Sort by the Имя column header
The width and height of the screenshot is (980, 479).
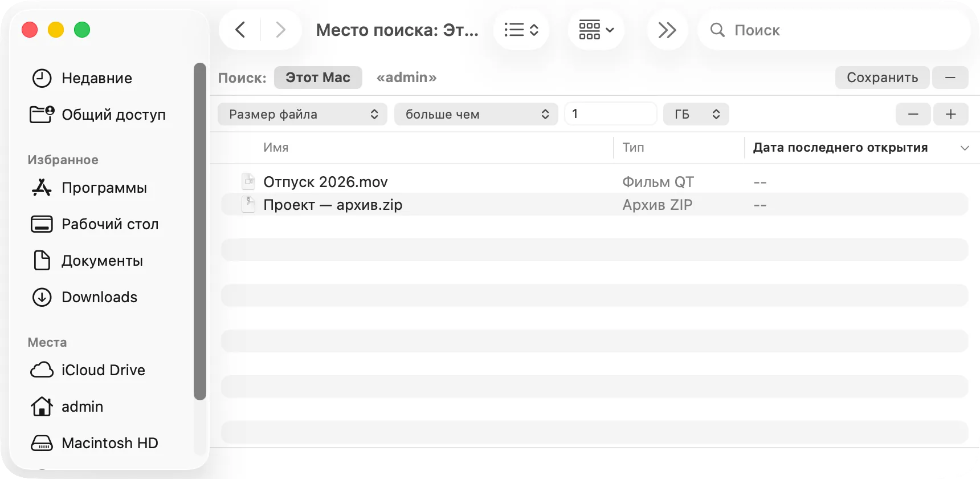276,148
